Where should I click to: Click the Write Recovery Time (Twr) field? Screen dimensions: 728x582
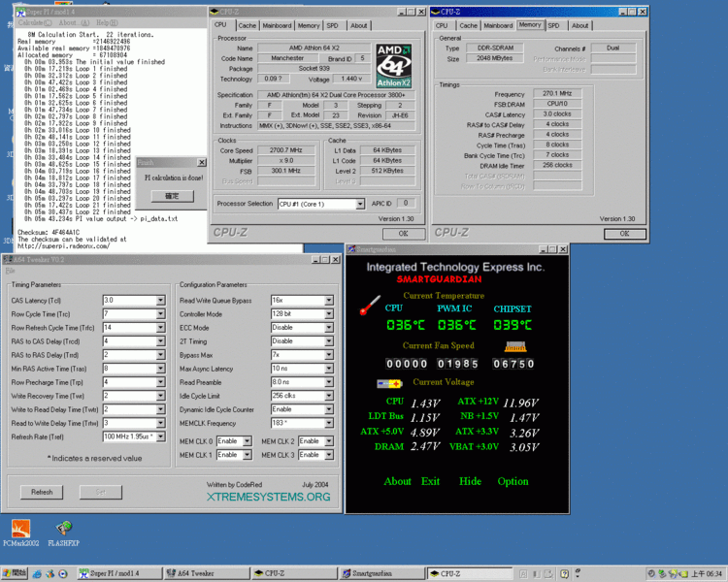134,396
